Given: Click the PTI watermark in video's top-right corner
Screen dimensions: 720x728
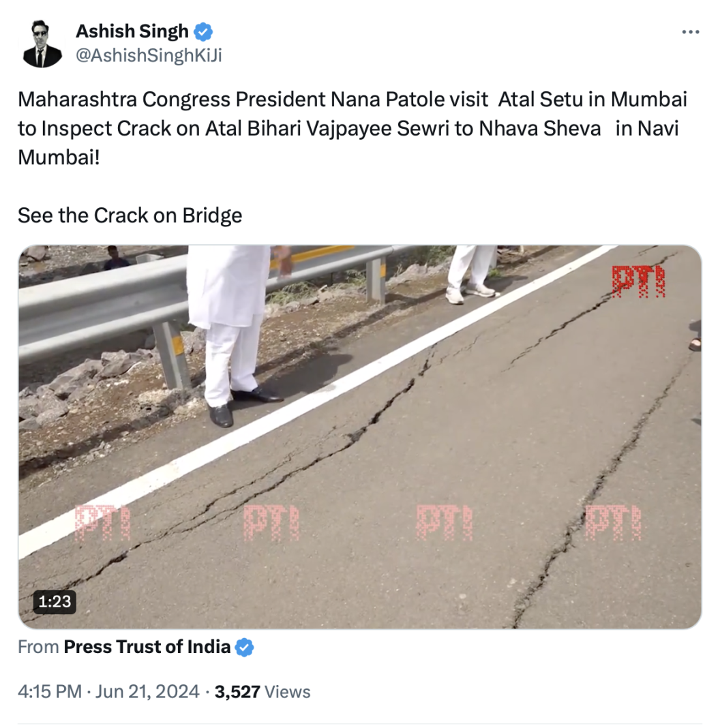Looking at the screenshot, I should coord(638,281).
